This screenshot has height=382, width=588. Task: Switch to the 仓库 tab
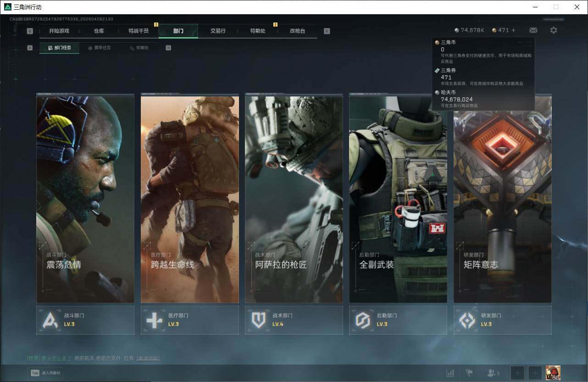99,31
